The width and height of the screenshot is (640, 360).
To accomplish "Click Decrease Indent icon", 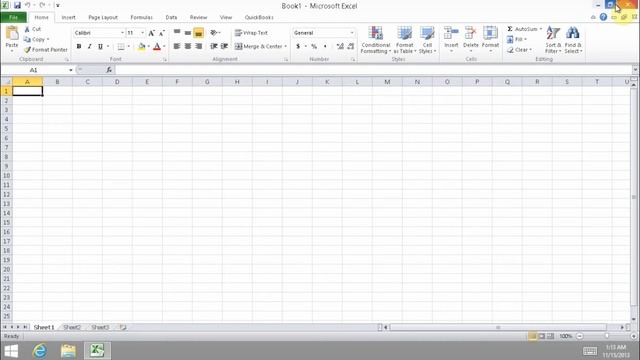I will click(x=213, y=47).
